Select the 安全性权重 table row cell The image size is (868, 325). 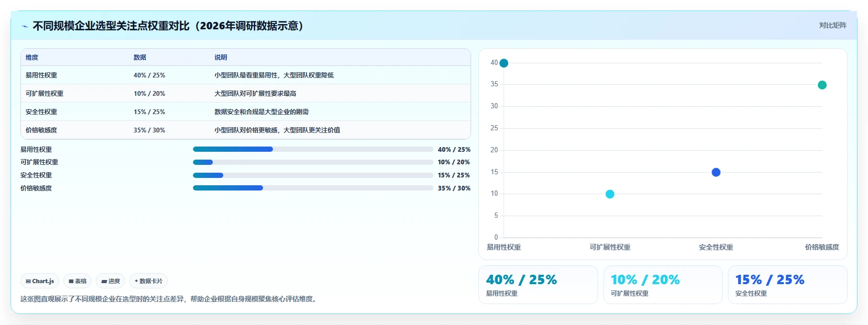click(41, 112)
